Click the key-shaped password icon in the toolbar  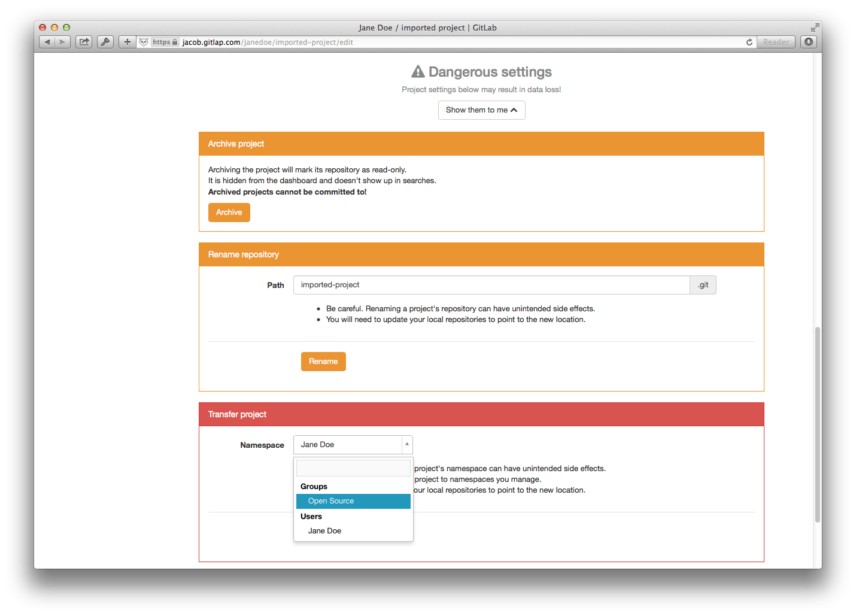pyautogui.click(x=105, y=42)
